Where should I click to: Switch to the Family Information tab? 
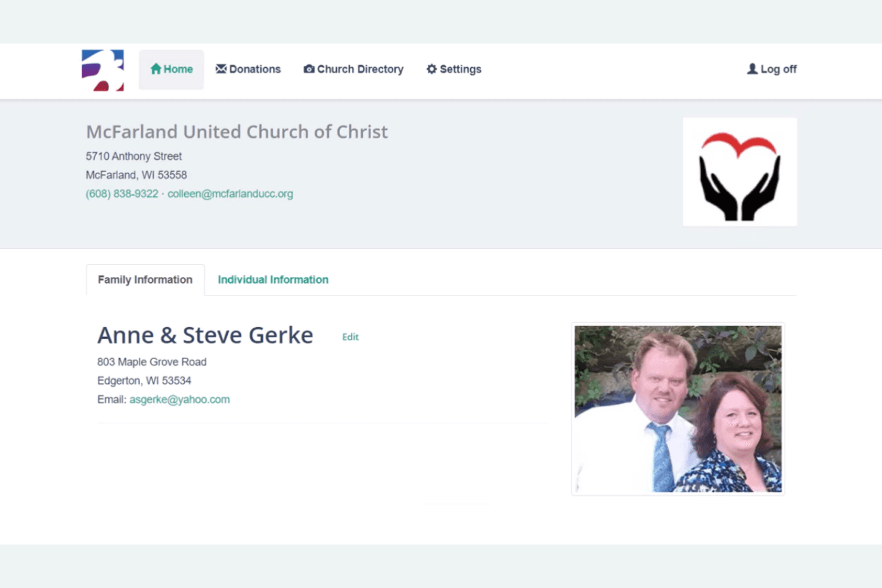click(x=145, y=280)
